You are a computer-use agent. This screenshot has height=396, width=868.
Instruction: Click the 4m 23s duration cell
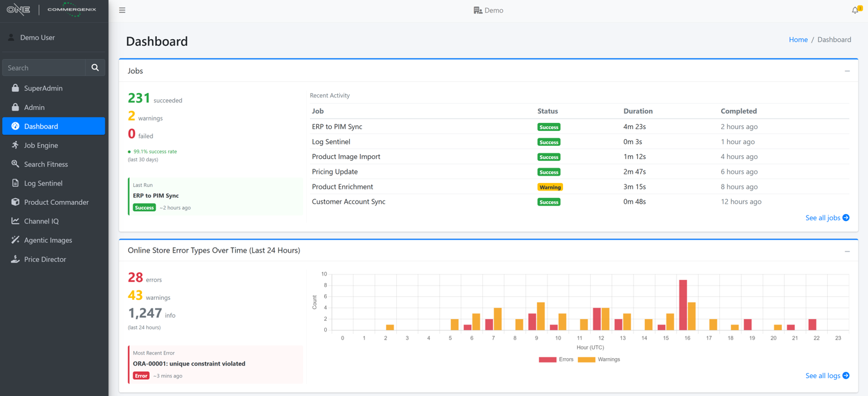635,127
